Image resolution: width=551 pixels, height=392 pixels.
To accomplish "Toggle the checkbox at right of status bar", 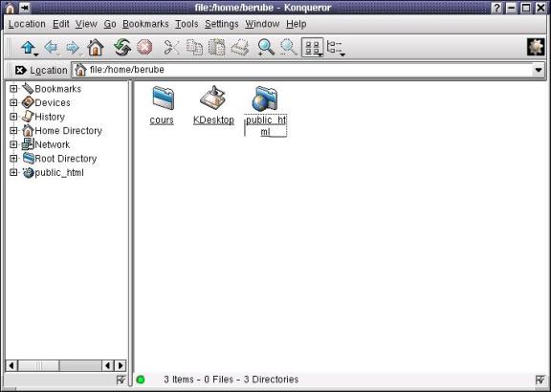I will 540,380.
